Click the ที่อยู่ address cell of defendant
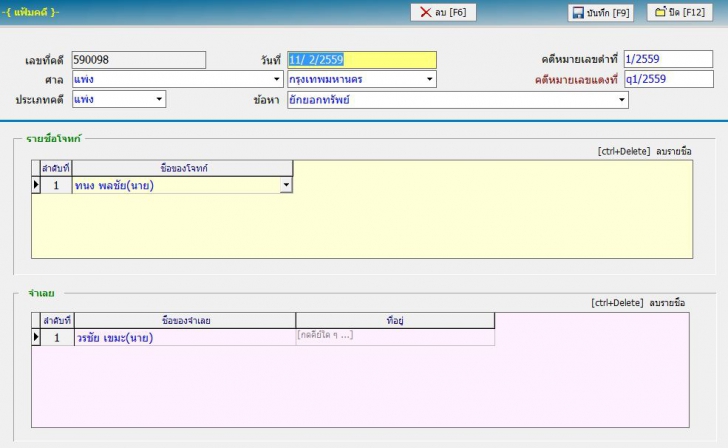Screen dimensions: 728x448 point(395,337)
